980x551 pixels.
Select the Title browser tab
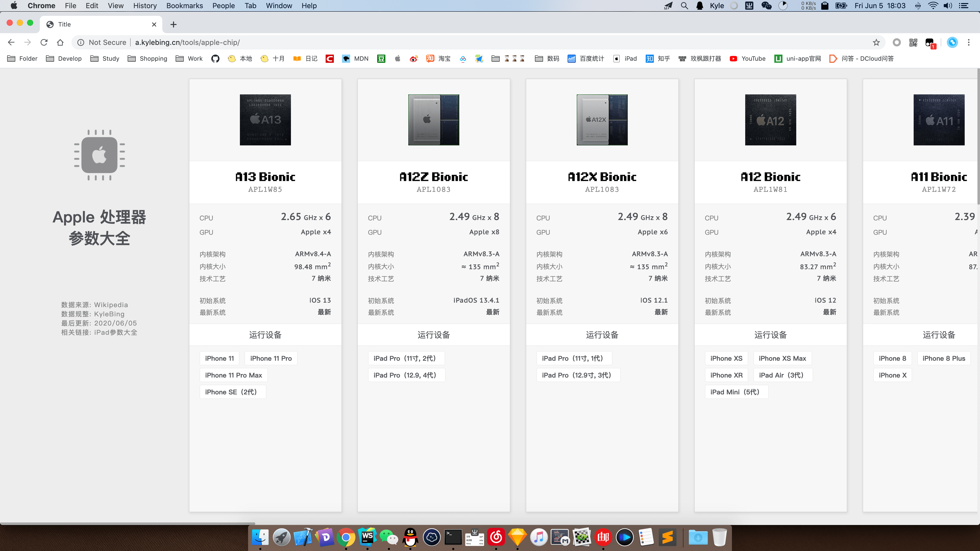tap(101, 24)
